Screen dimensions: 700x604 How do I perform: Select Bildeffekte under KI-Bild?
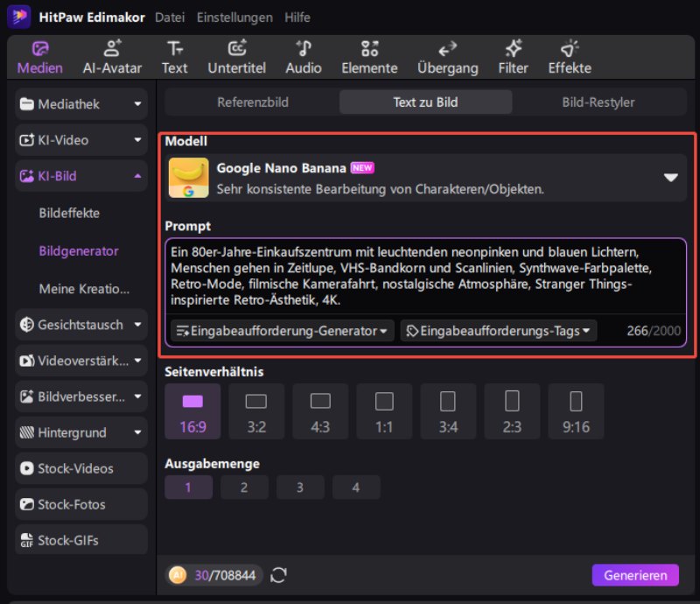pos(69,213)
